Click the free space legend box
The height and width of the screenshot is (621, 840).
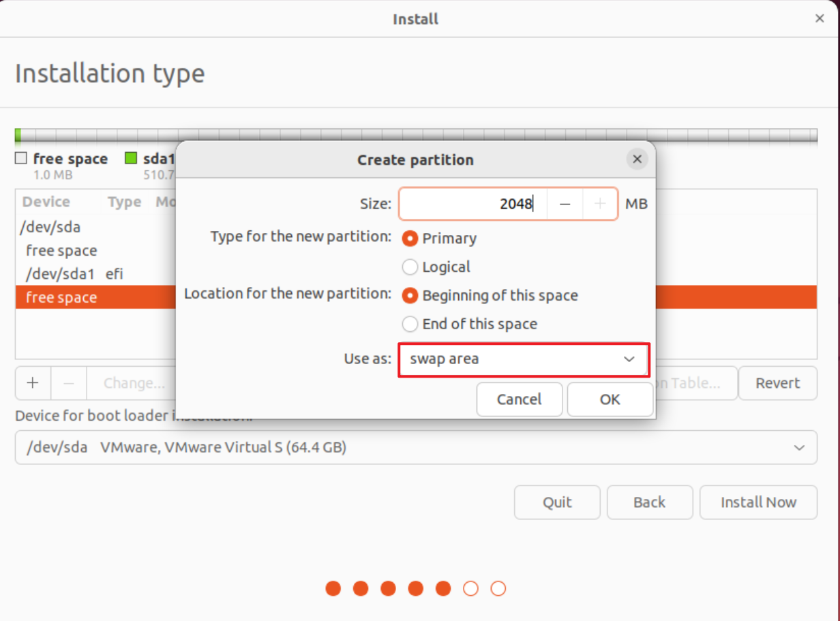21,158
